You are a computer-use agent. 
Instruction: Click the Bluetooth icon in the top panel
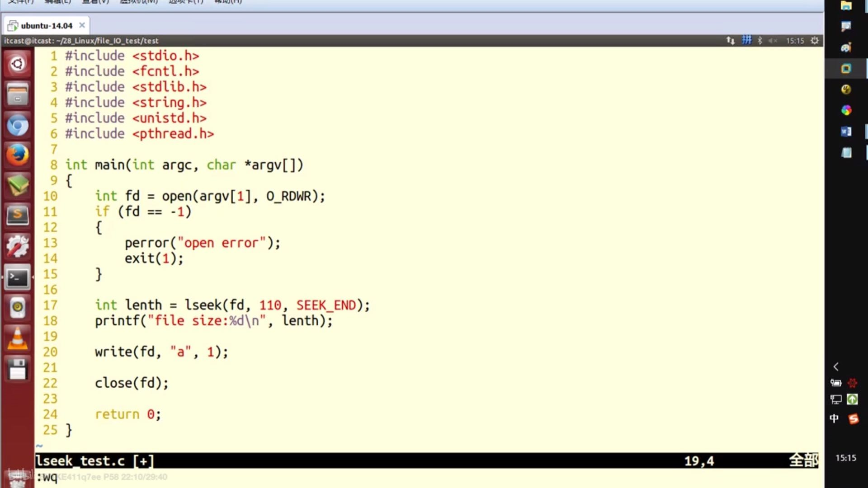[x=759, y=40]
